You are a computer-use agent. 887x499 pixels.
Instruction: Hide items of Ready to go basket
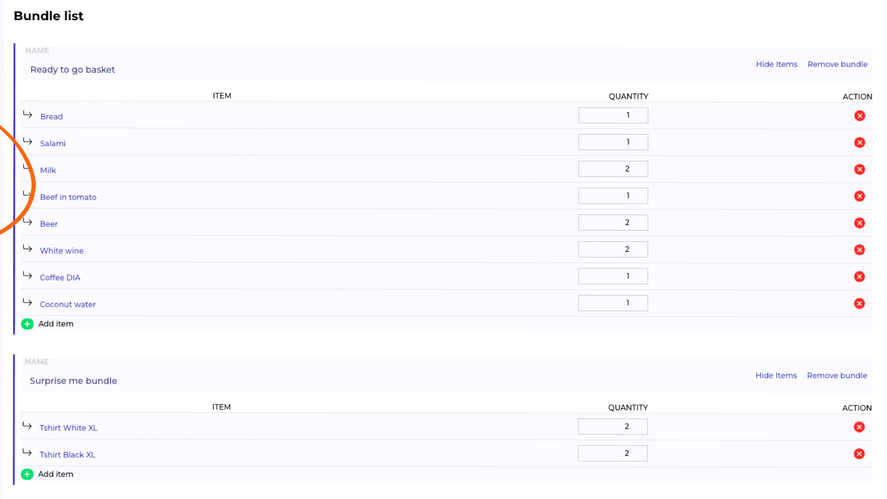pyautogui.click(x=776, y=64)
